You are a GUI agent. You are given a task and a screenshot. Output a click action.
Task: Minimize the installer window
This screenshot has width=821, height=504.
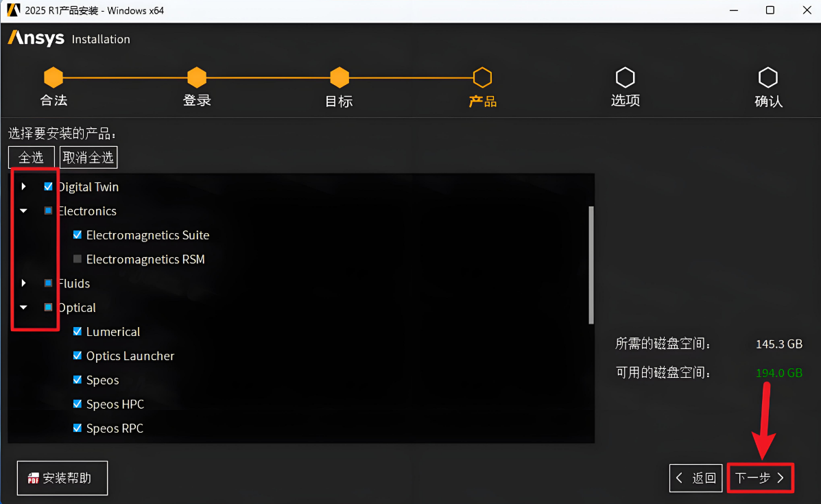734,10
